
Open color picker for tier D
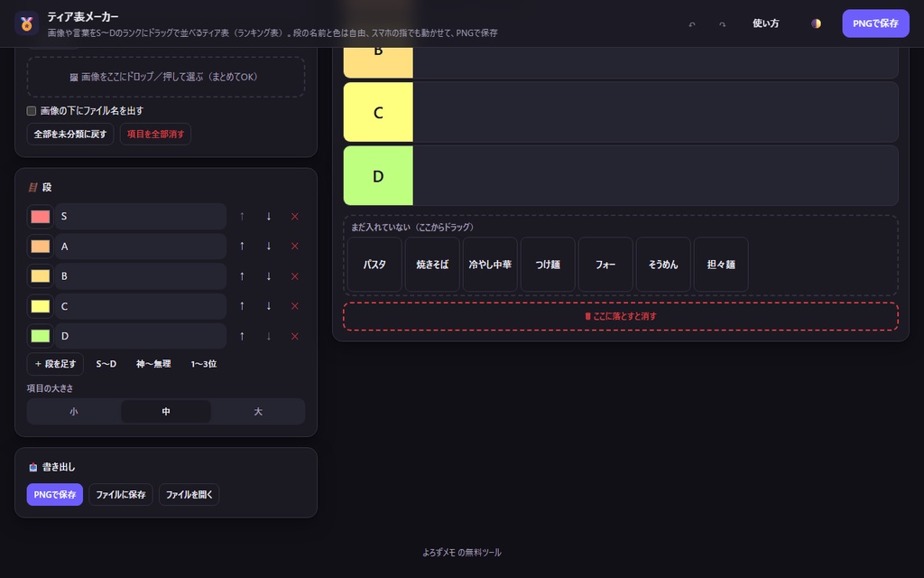pos(40,336)
